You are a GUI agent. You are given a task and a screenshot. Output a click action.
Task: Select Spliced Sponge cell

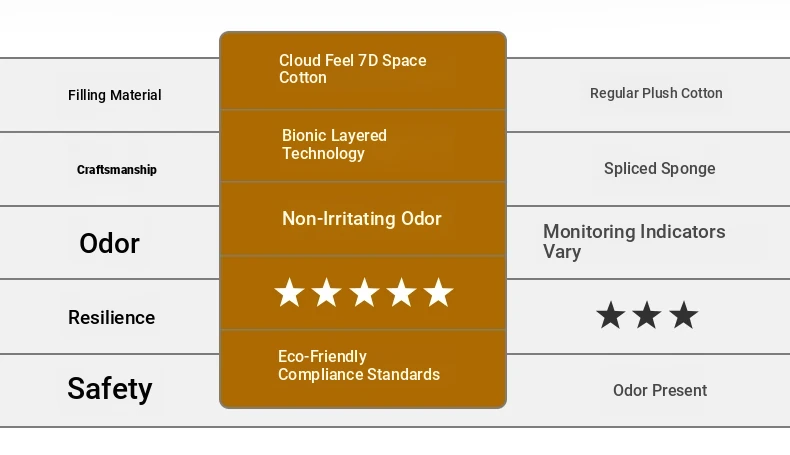pos(660,168)
